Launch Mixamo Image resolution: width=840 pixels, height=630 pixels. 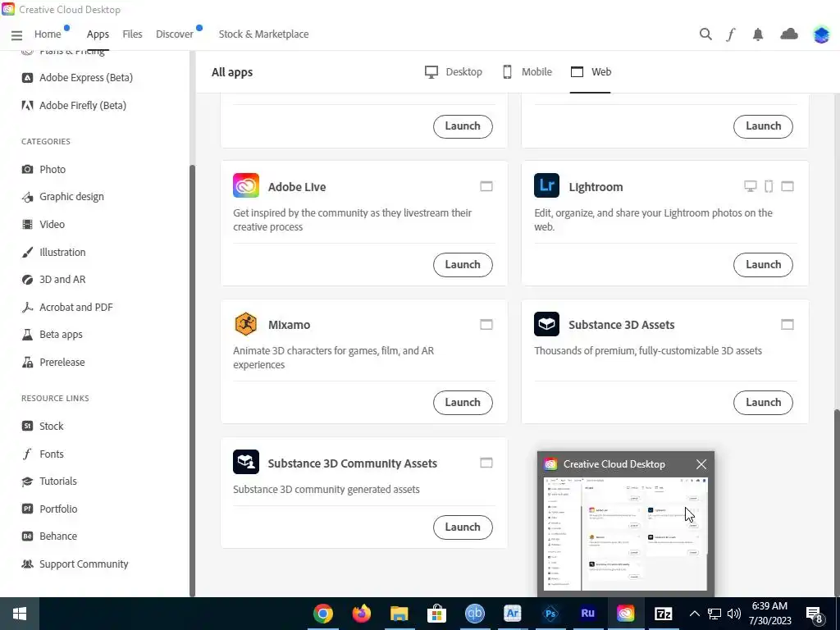point(463,402)
